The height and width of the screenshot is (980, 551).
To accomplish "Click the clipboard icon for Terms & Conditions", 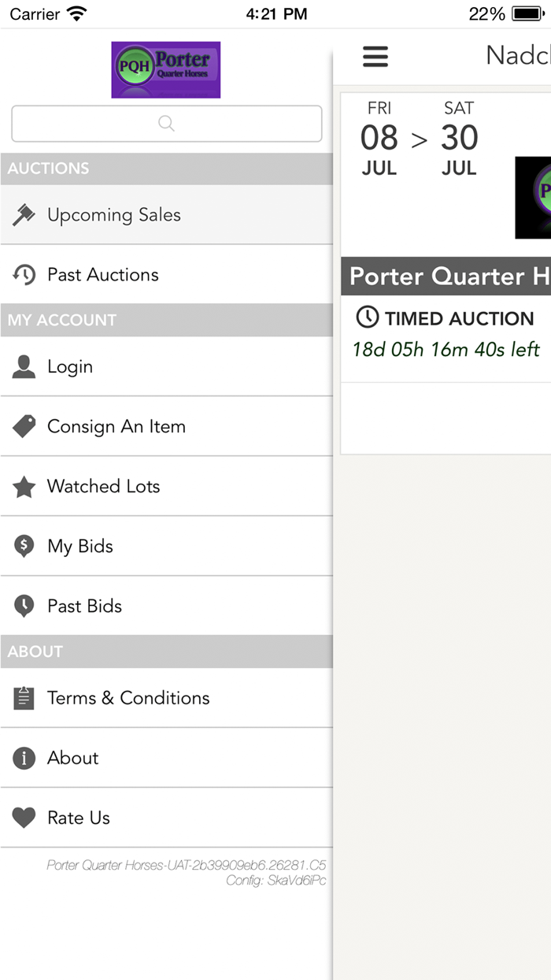I will coord(24,698).
